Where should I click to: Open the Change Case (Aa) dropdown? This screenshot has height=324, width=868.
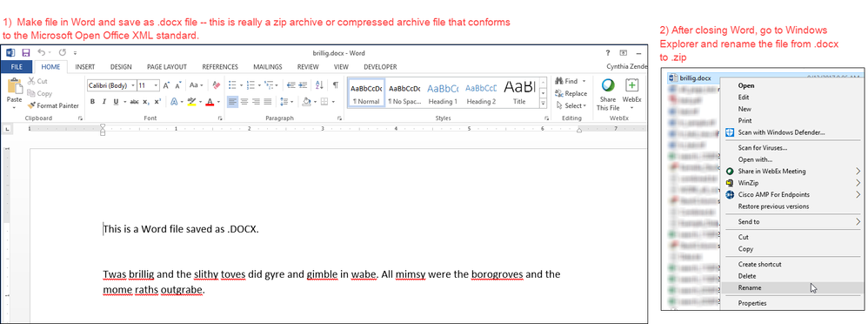[197, 85]
